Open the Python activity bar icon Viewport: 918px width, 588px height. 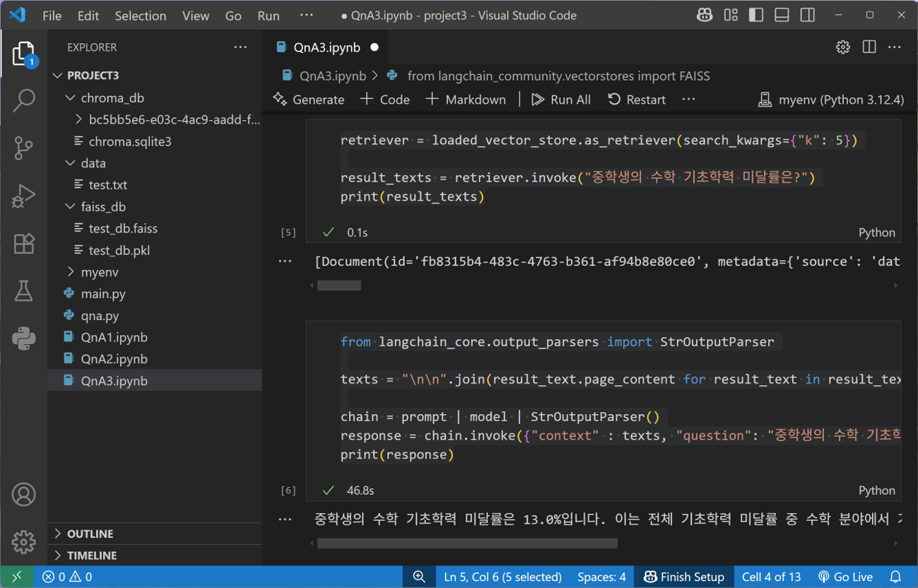click(23, 339)
